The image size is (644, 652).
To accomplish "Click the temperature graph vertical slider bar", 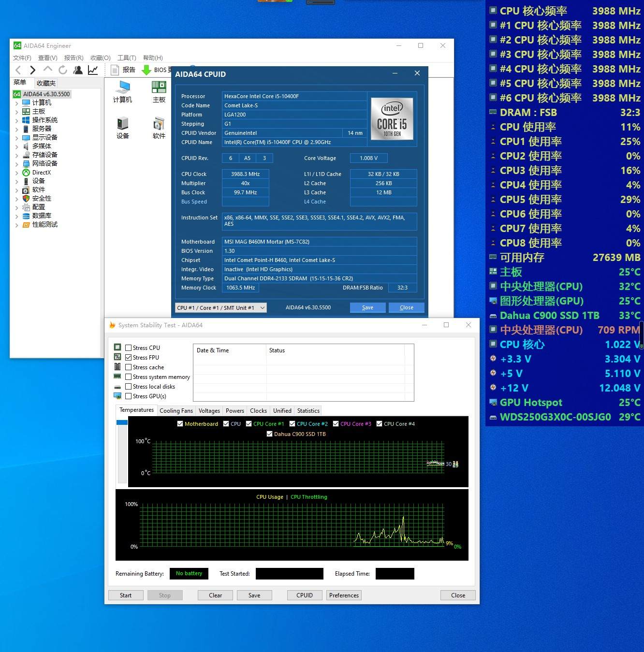I will click(122, 450).
